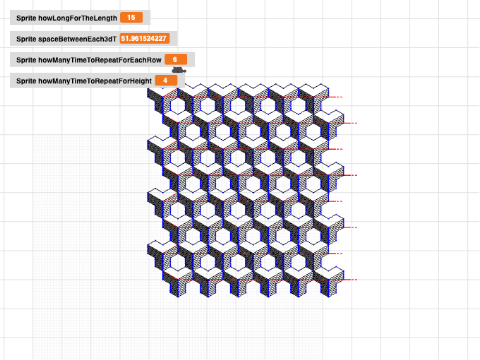Click the howManyTimeToRepeatForEachRow monitor
480x360 pixels.
(102, 60)
